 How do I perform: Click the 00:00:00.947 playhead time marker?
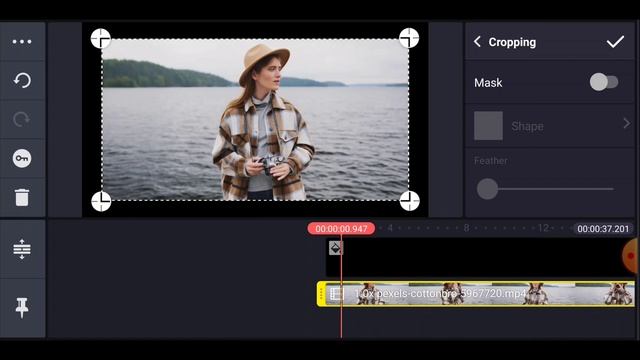point(341,229)
